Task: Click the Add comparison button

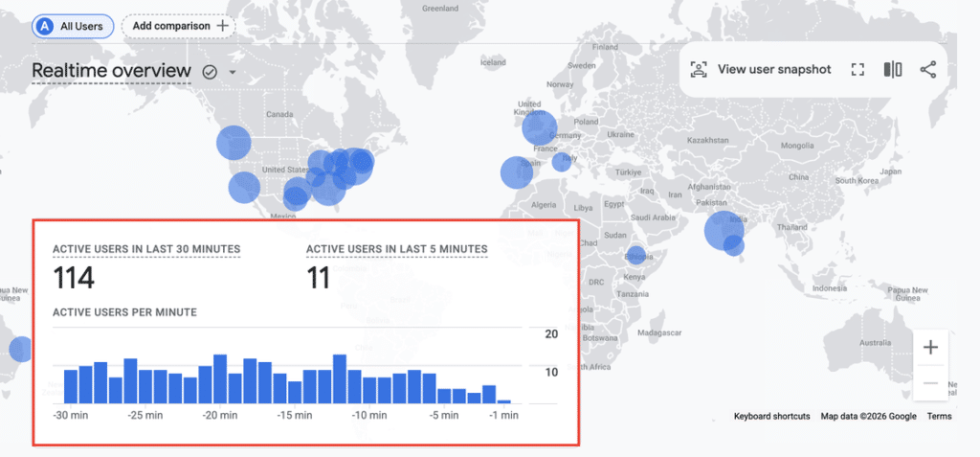Action: coord(179,26)
